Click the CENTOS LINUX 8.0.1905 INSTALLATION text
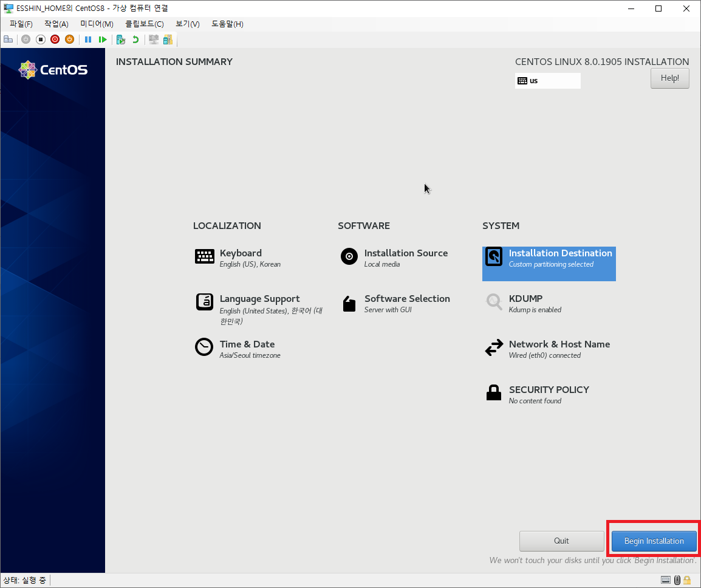701x588 pixels. 602,62
